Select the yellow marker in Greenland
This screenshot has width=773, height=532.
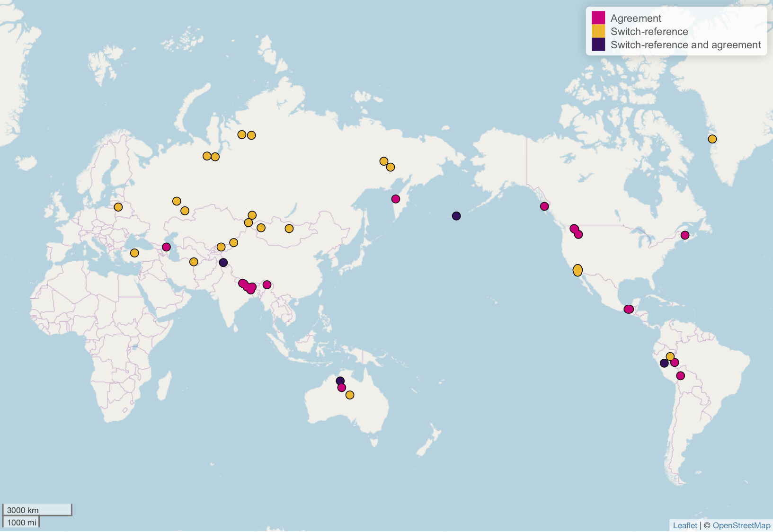click(x=712, y=139)
